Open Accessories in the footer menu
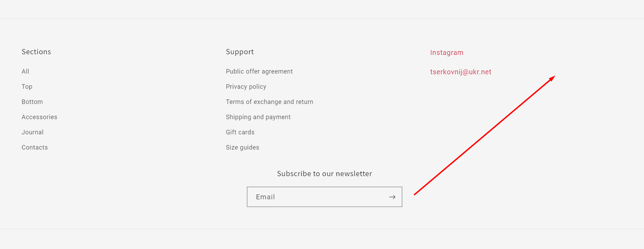This screenshot has height=249, width=644. click(39, 117)
